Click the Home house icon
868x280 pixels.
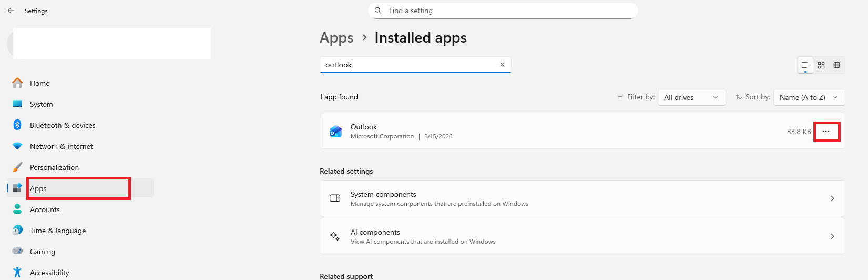[x=17, y=83]
